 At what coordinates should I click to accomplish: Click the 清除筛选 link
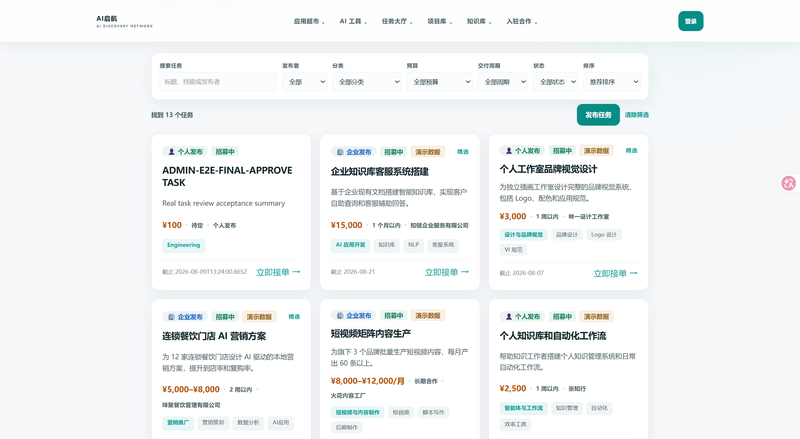pos(637,115)
